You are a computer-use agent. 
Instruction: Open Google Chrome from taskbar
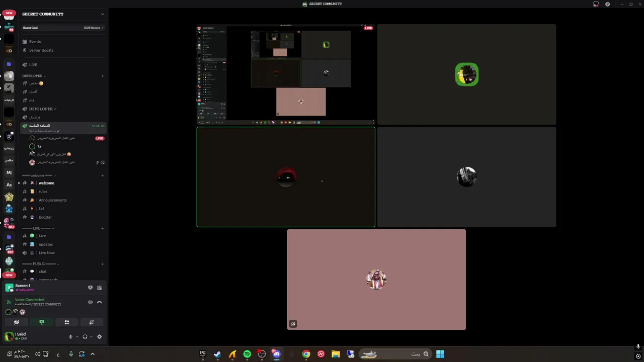click(306, 354)
